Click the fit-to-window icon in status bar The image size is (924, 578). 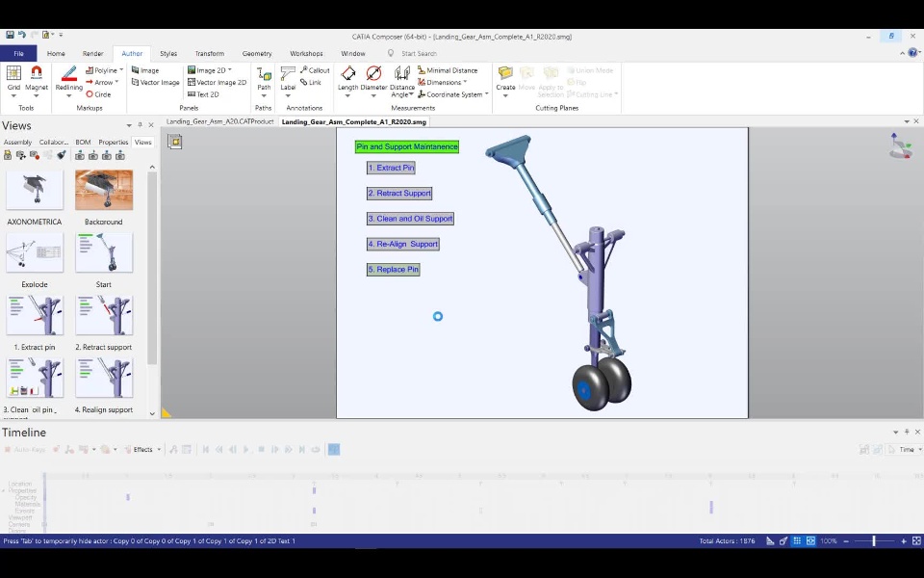coord(916,540)
